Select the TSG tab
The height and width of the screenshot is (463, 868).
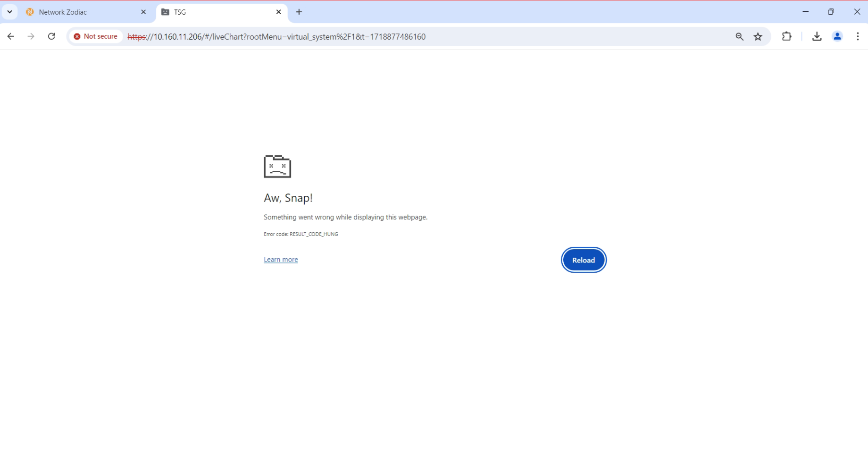pos(212,12)
